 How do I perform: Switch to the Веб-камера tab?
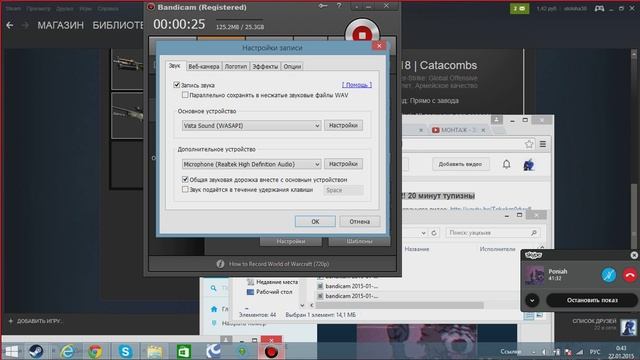tap(204, 66)
